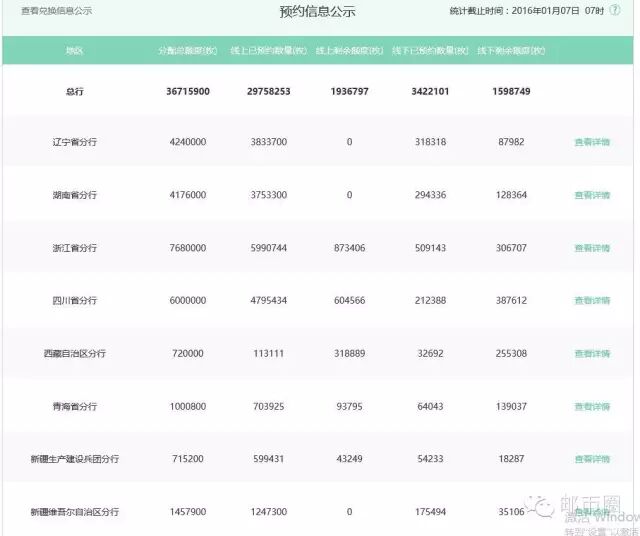Select value 703925 for 青海省分行
Image resolution: width=640 pixels, height=536 pixels.
pyautogui.click(x=269, y=407)
